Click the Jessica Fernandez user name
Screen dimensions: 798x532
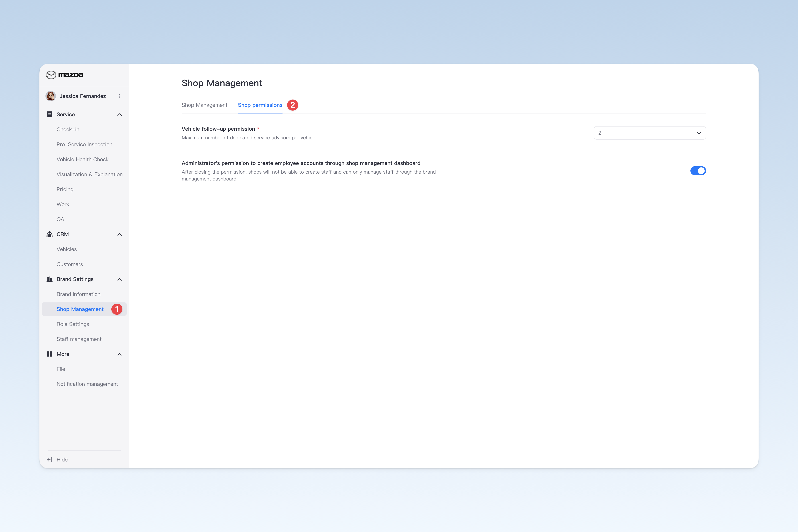coord(82,96)
